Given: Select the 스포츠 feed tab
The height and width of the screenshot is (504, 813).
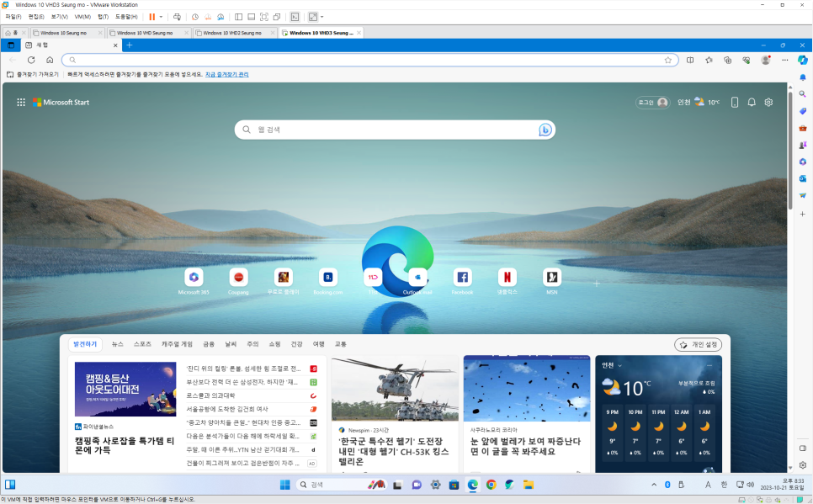Looking at the screenshot, I should click(142, 344).
